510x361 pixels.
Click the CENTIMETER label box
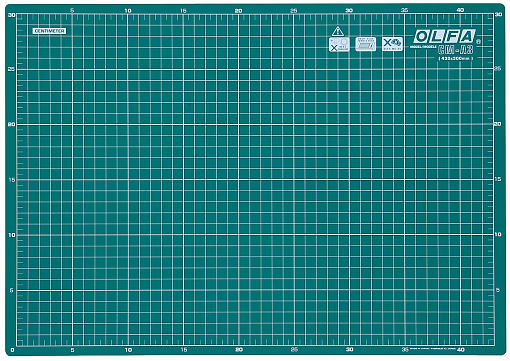pos(49,31)
